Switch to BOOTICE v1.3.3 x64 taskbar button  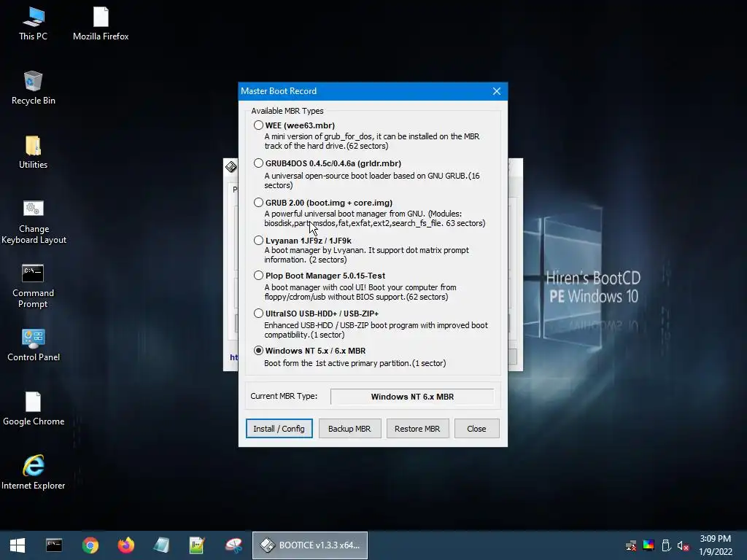309,545
